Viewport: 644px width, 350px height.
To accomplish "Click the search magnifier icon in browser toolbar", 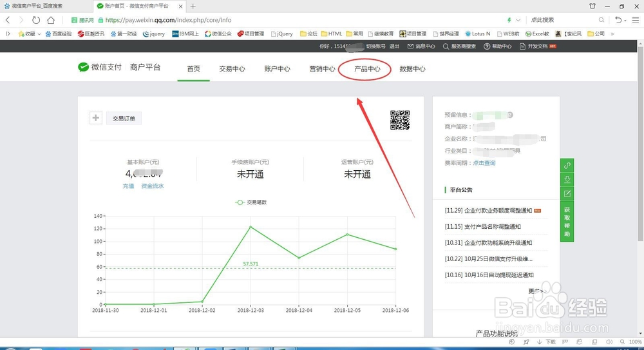I will pyautogui.click(x=601, y=20).
